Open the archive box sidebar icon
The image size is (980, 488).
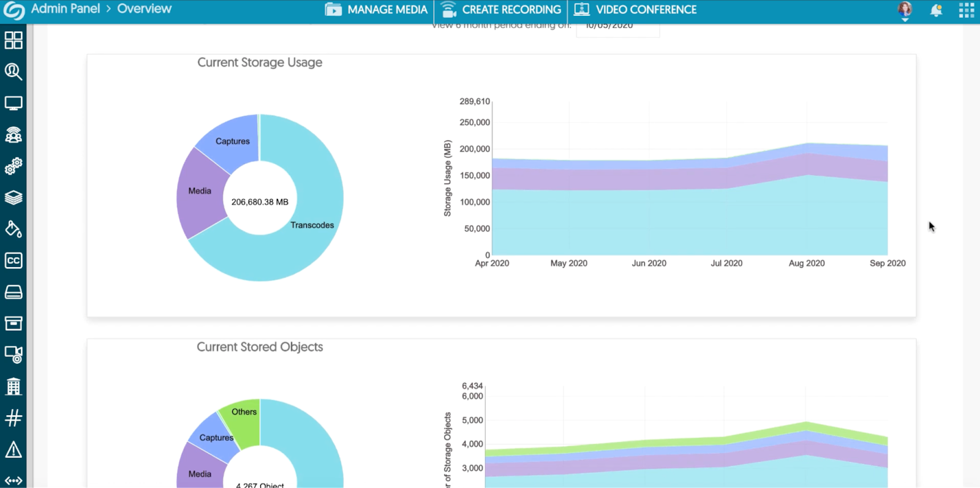pos(13,323)
